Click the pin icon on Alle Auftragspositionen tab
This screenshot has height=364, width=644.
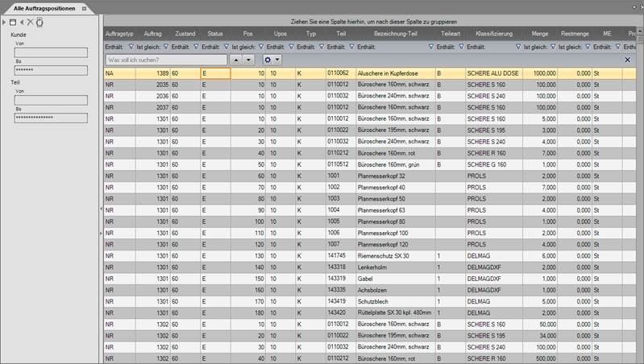pos(85,6)
